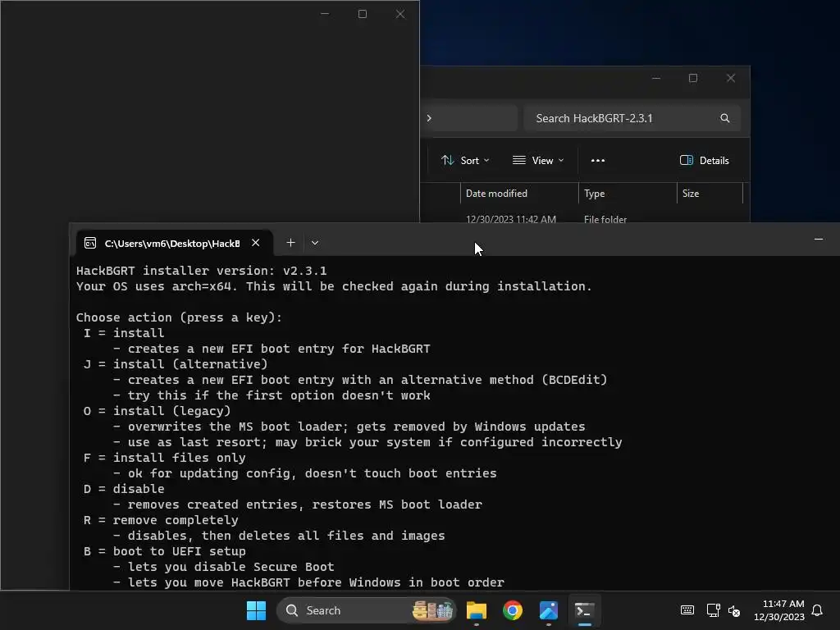
Task: Select the C:\Users\vm6\Desktop\HackB terminal tab
Action: [x=174, y=243]
